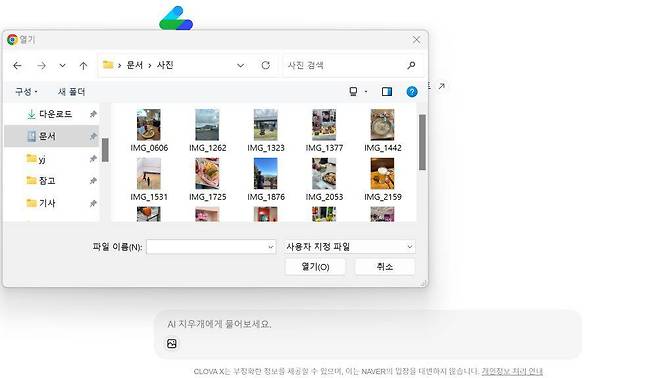This screenshot has width=658, height=378.
Task: Close the 열기 dialog
Action: (x=416, y=39)
